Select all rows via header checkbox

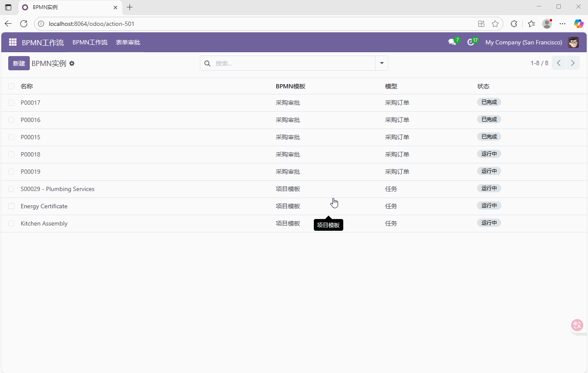pos(11,86)
